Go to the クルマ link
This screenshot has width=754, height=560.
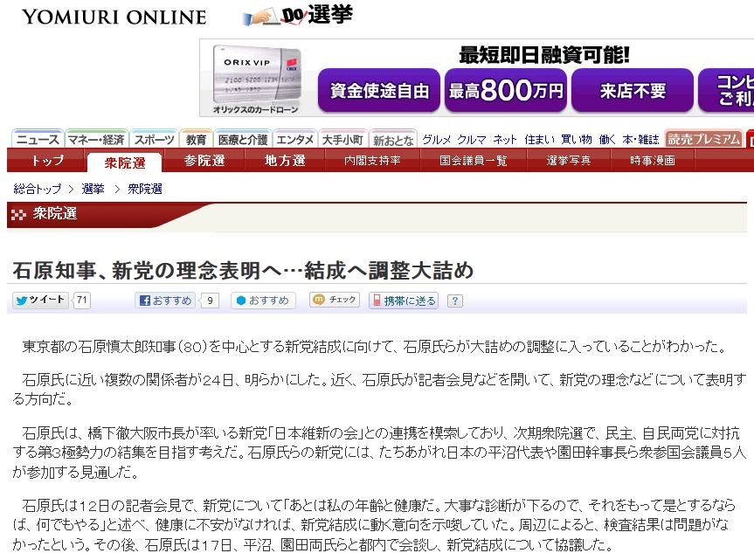point(471,140)
